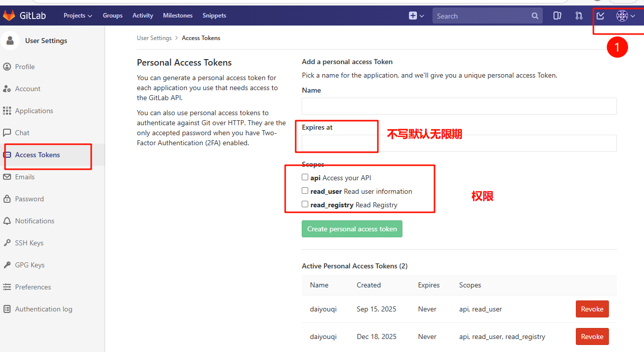Focus the Expires at input field
The image size is (644, 352).
459,143
